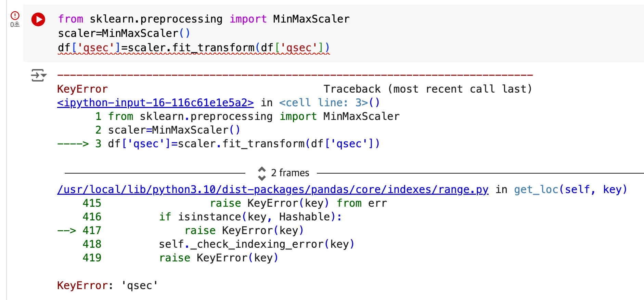Click the "<cell line: 3>()" text
This screenshot has width=644, height=300.
point(329,103)
